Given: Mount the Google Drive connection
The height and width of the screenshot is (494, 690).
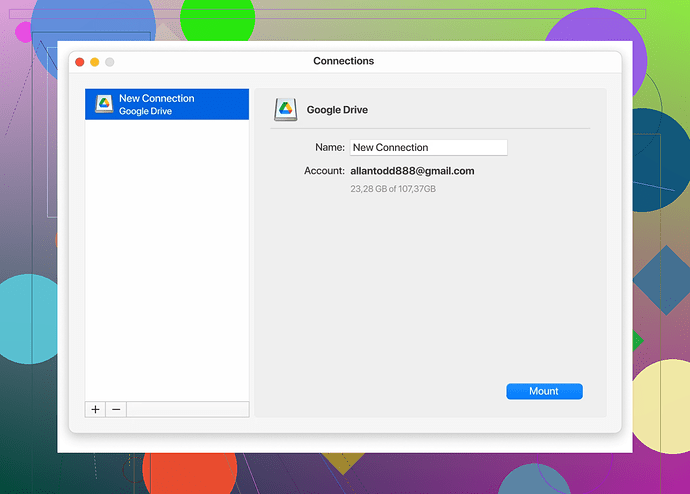Looking at the screenshot, I should point(544,391).
